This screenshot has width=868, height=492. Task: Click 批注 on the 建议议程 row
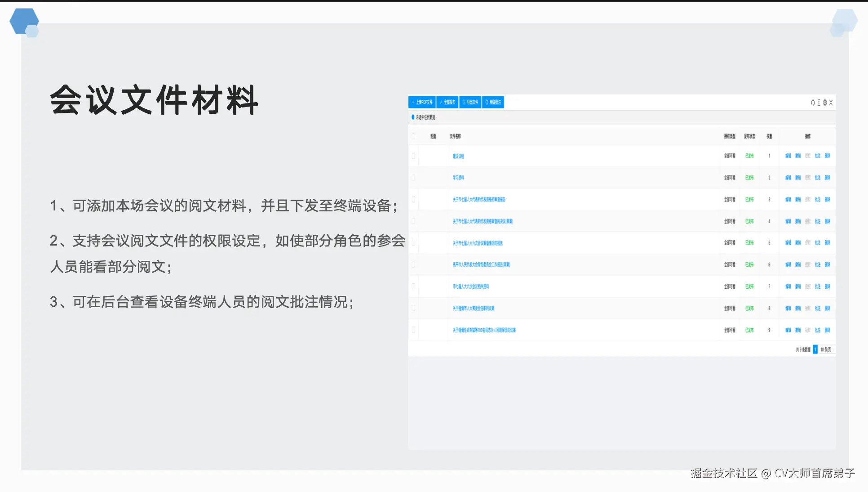818,156
